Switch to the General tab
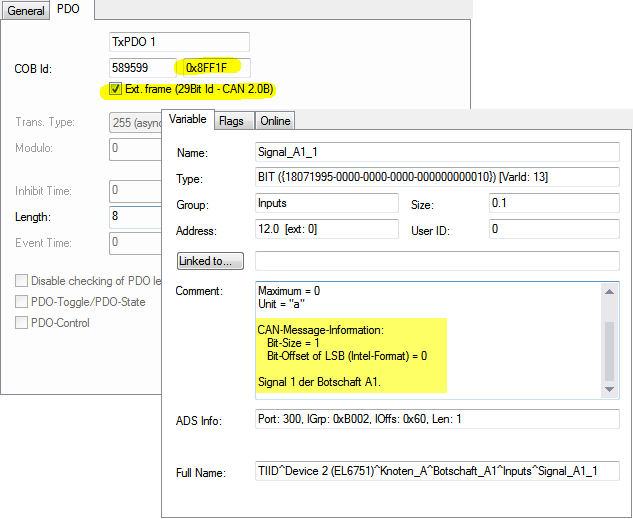This screenshot has height=519, width=633. [x=25, y=10]
